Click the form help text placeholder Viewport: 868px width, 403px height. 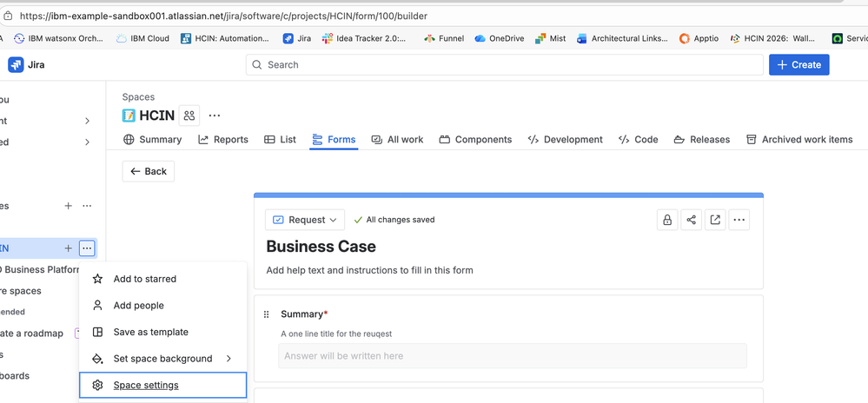tap(370, 271)
